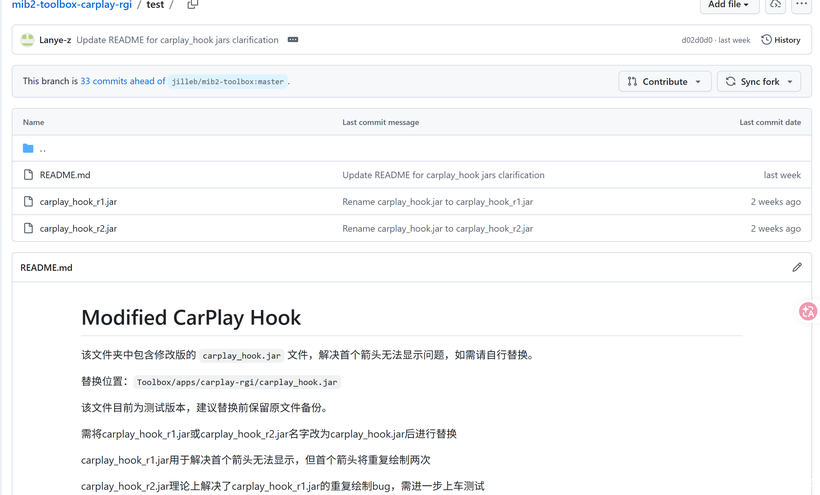Viewport: 820px width, 495px height.
Task: Open commit message 'Rename carplay_hook.jar to carplay_hook_r1.jar'
Action: (438, 202)
